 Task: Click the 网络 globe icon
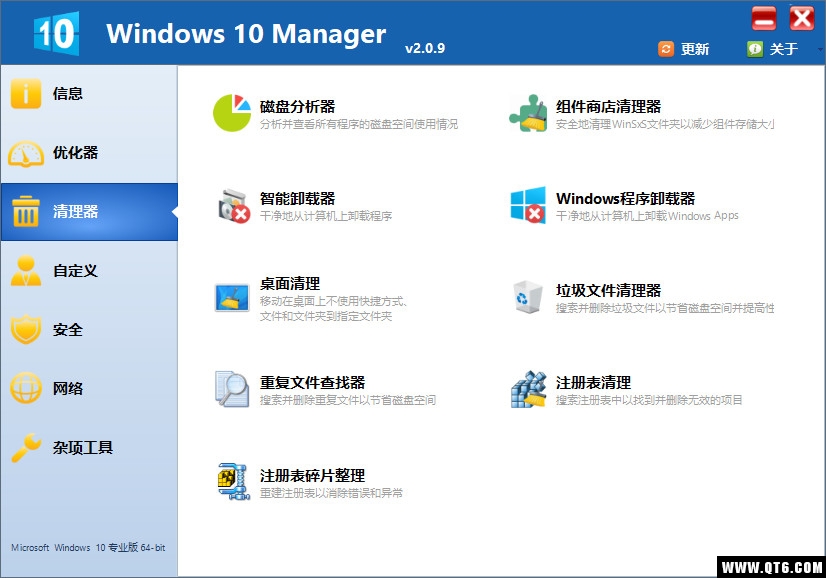click(25, 388)
